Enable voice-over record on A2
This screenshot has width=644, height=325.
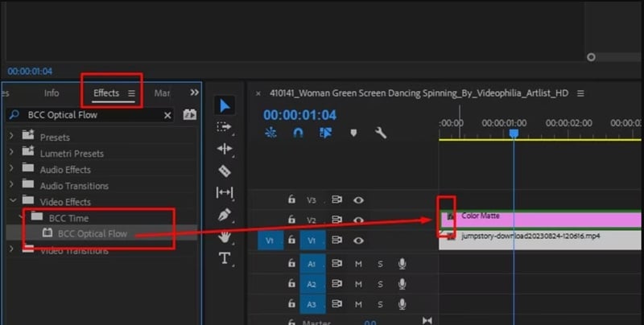coord(402,283)
